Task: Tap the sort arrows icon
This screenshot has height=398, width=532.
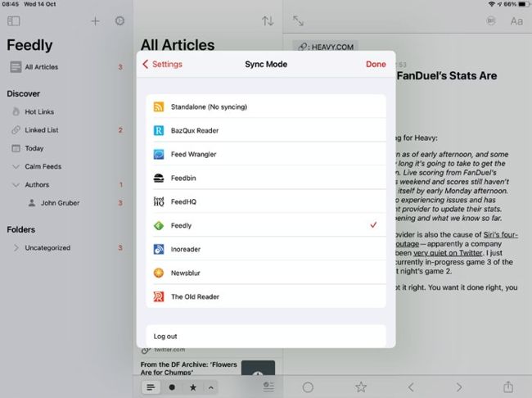Action: 268,21
